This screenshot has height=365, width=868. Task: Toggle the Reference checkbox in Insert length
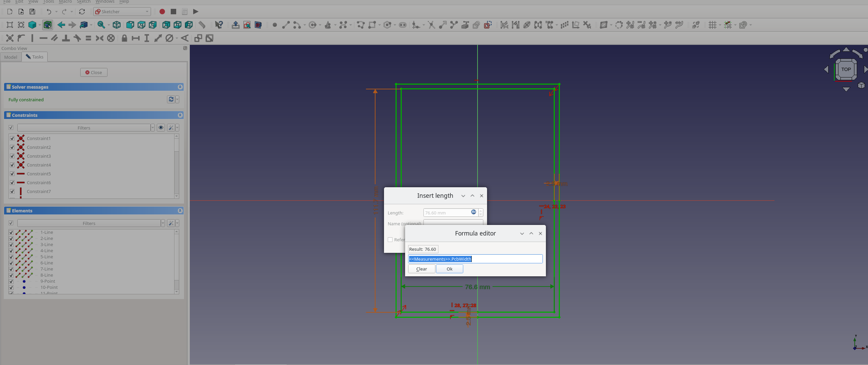point(390,239)
